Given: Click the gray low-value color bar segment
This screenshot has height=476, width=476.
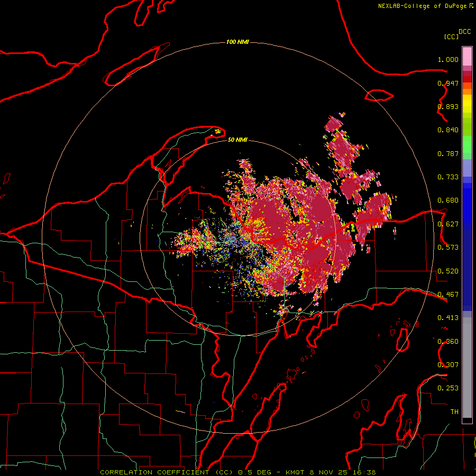Looking at the screenshot, I should (467, 368).
